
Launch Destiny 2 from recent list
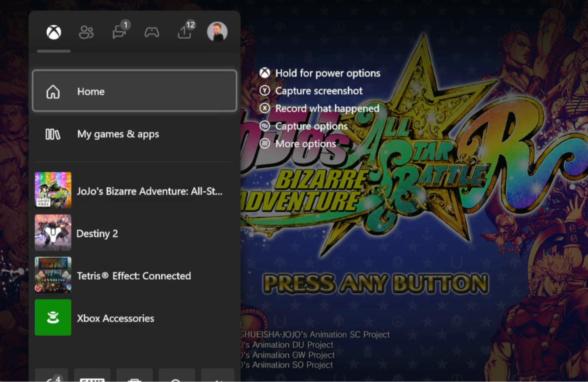(x=97, y=234)
